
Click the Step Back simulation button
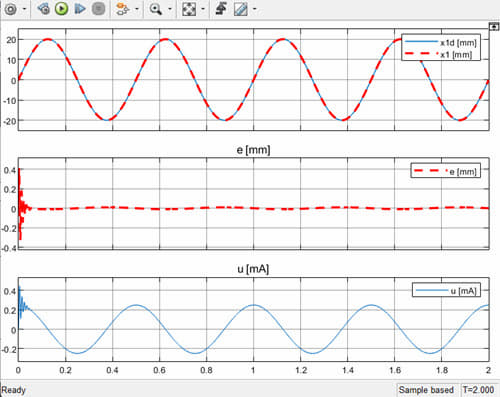[x=43, y=9]
